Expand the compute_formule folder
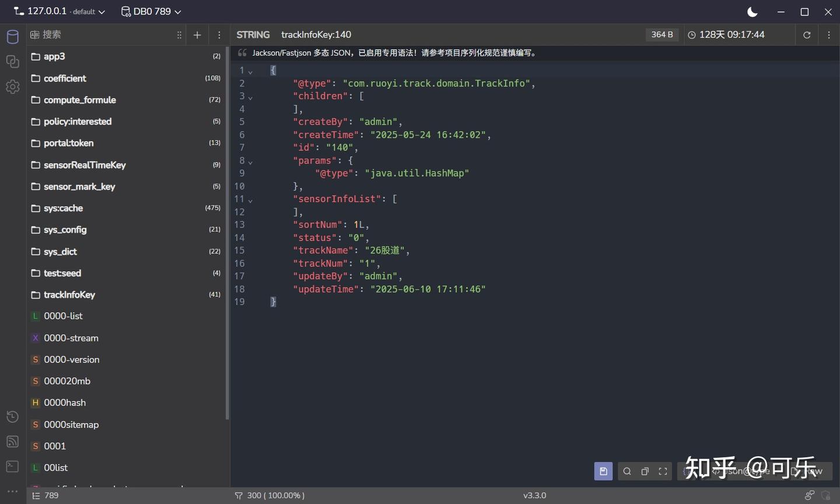Viewport: 840px width, 504px height. point(126,100)
